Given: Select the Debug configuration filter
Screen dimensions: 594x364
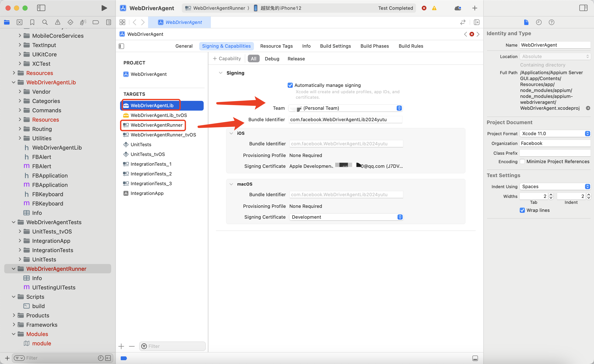Looking at the screenshot, I should pyautogui.click(x=272, y=59).
